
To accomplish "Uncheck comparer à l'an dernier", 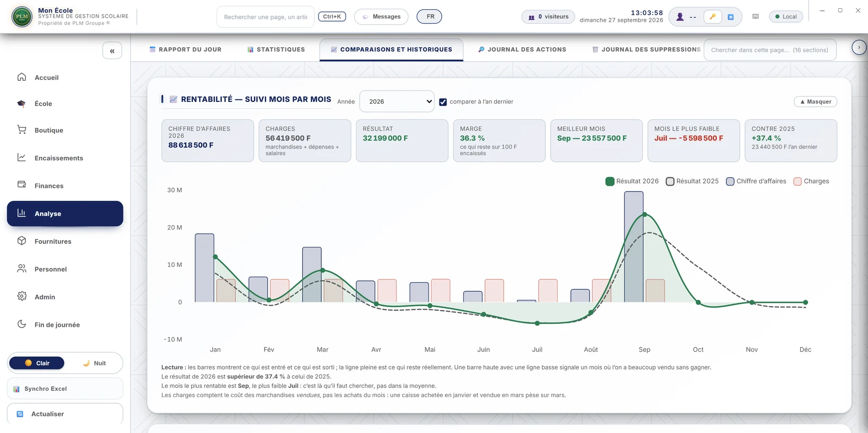I will click(443, 102).
